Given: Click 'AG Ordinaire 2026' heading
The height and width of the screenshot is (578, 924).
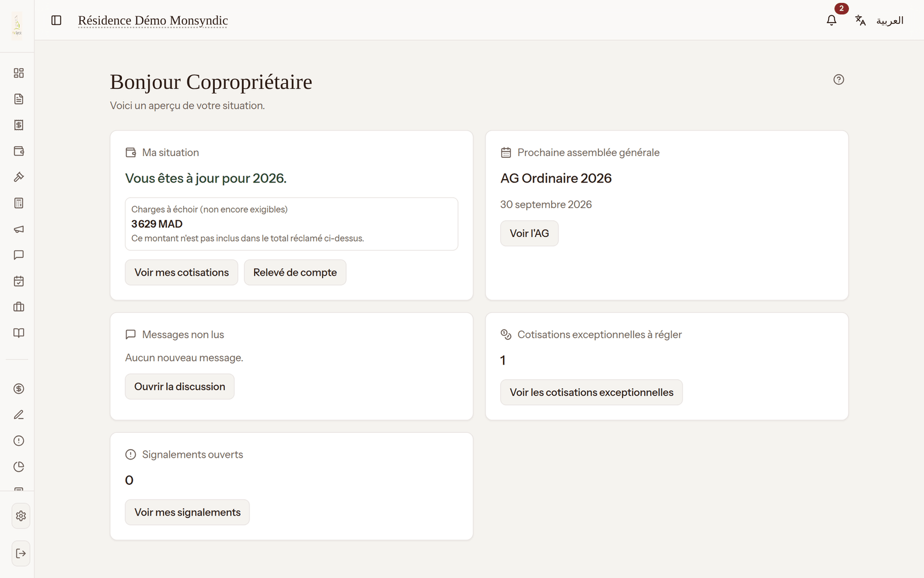Looking at the screenshot, I should (556, 178).
